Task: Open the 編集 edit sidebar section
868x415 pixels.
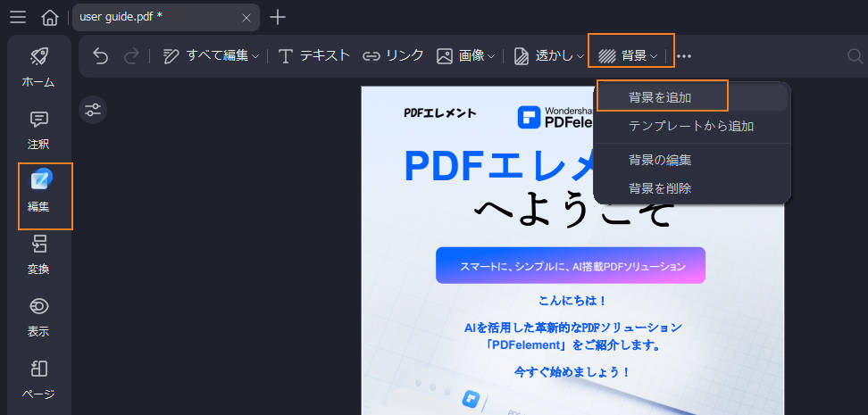Action: [x=38, y=192]
